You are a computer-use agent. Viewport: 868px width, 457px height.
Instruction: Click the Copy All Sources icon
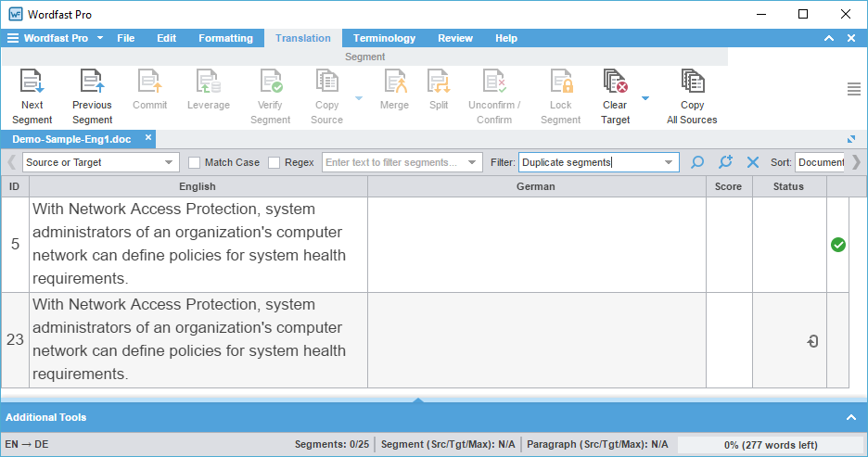tap(692, 83)
